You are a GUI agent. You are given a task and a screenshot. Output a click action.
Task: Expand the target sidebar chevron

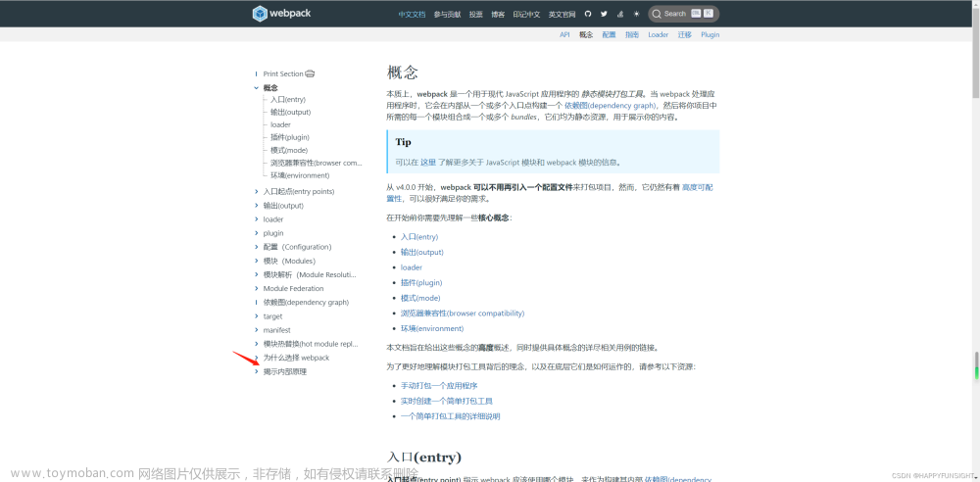256,315
